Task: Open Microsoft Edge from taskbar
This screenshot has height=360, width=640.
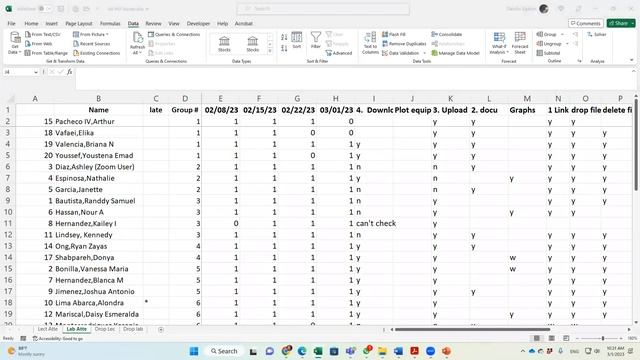Action: click(302, 351)
